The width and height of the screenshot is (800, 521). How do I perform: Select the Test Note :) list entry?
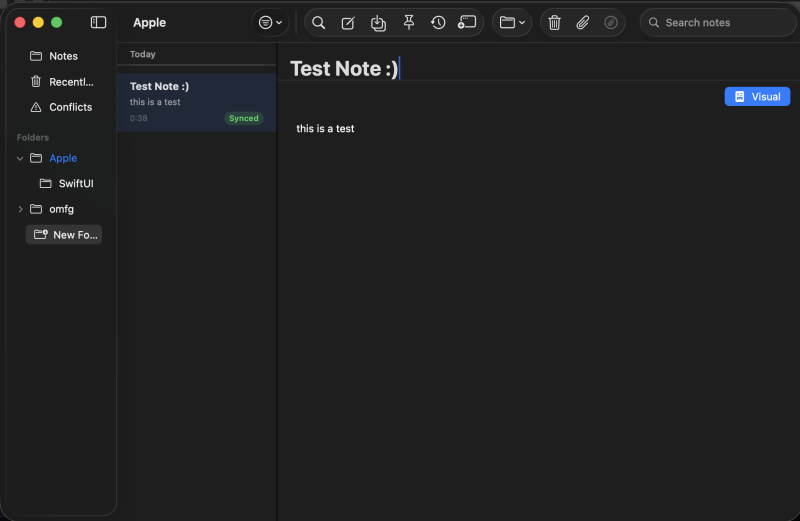[x=196, y=102]
